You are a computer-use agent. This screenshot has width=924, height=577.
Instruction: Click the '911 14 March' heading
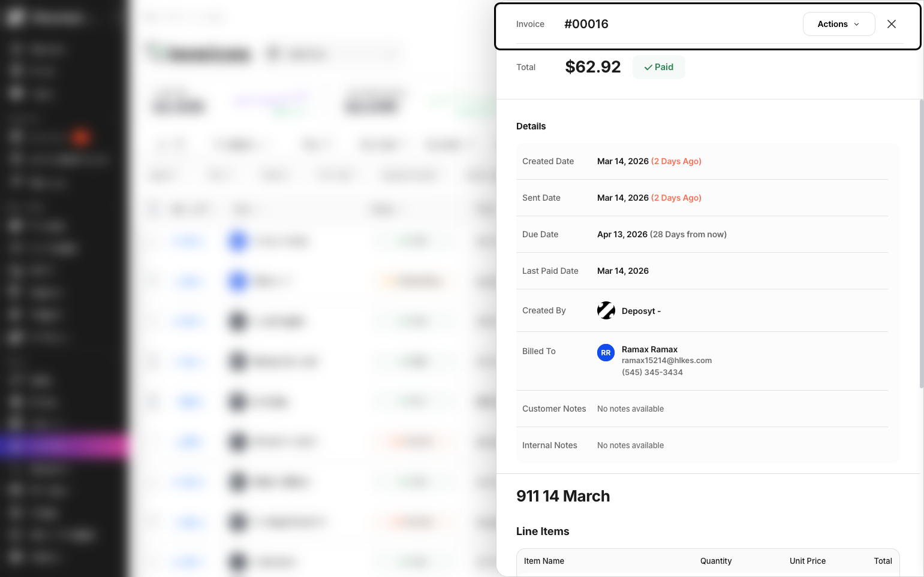(563, 496)
